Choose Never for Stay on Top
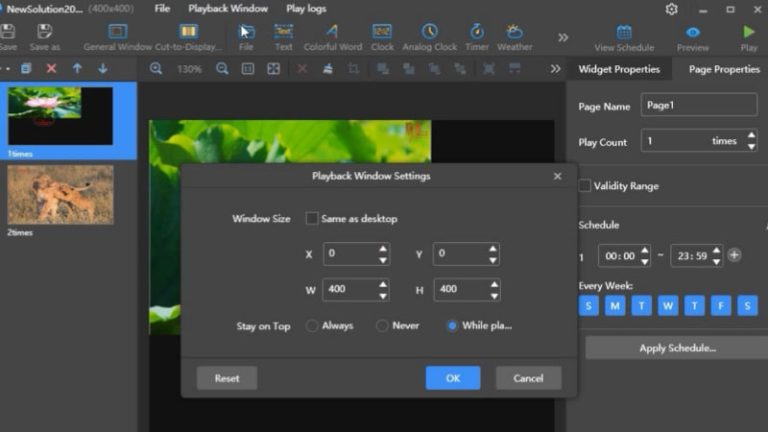The height and width of the screenshot is (432, 768). (x=382, y=326)
